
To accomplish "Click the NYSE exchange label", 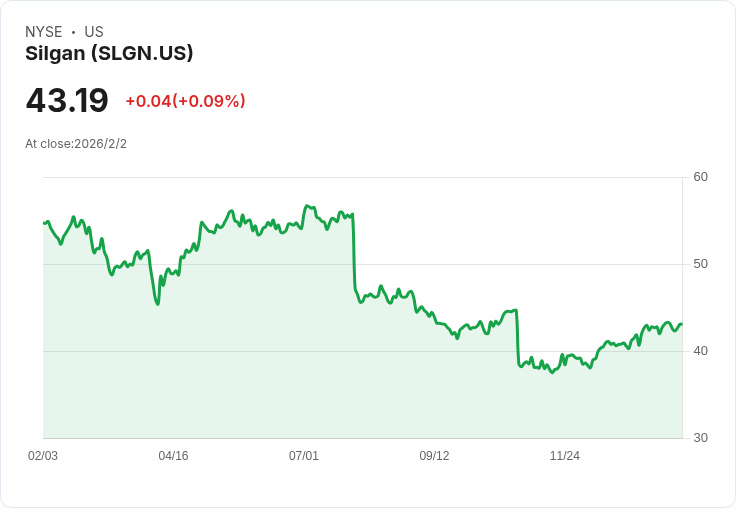I will (x=43, y=32).
